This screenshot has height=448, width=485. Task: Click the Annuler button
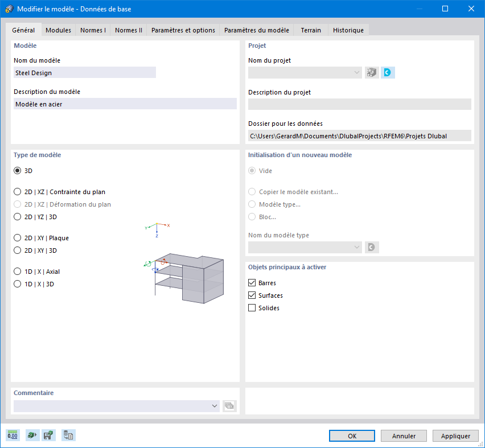[x=404, y=435]
